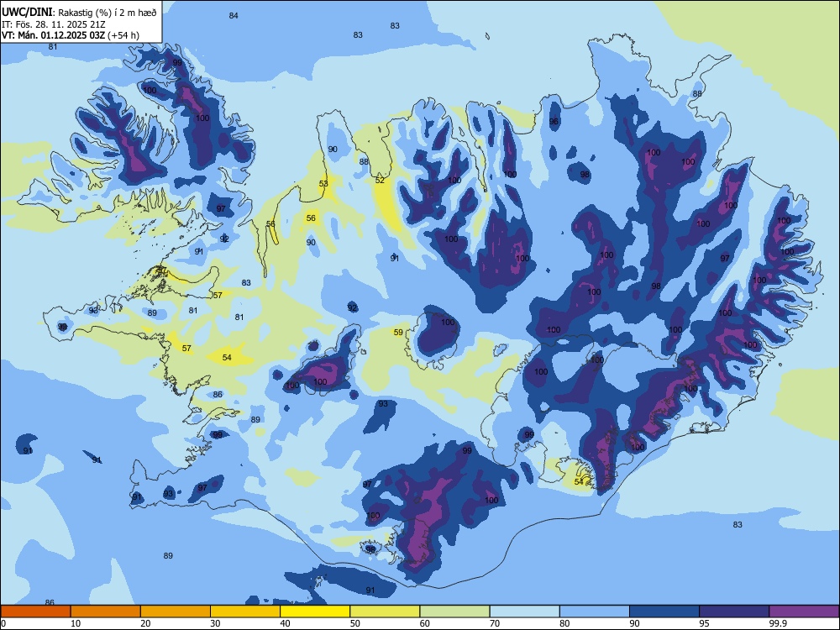The height and width of the screenshot is (630, 840).
Task: Click the '96' humidity value on the map
Action: [x=554, y=122]
